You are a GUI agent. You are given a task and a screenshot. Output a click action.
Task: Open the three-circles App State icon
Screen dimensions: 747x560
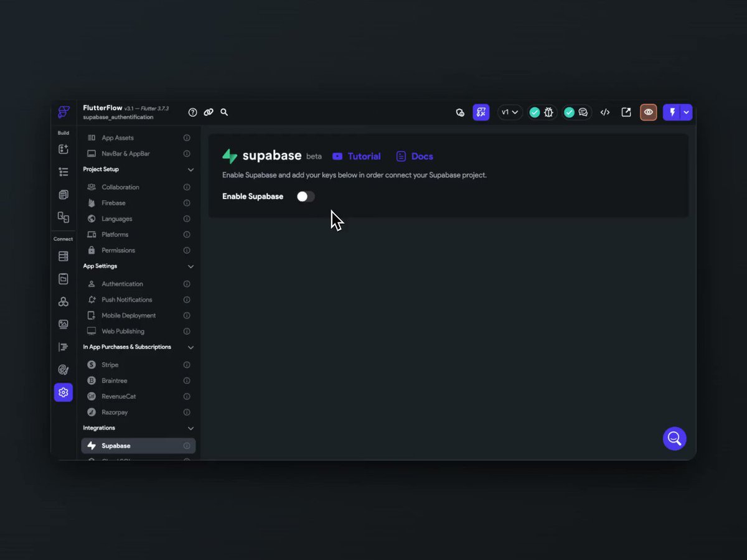63,302
